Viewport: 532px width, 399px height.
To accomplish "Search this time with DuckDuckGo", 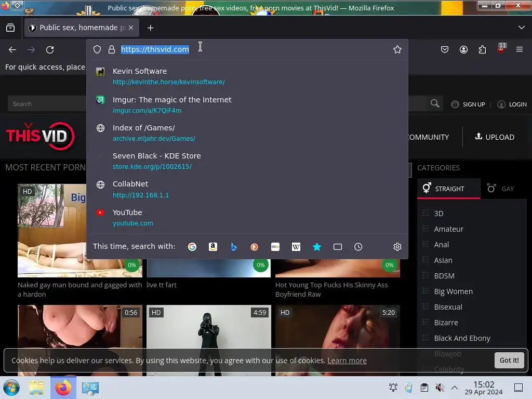I will (x=254, y=247).
